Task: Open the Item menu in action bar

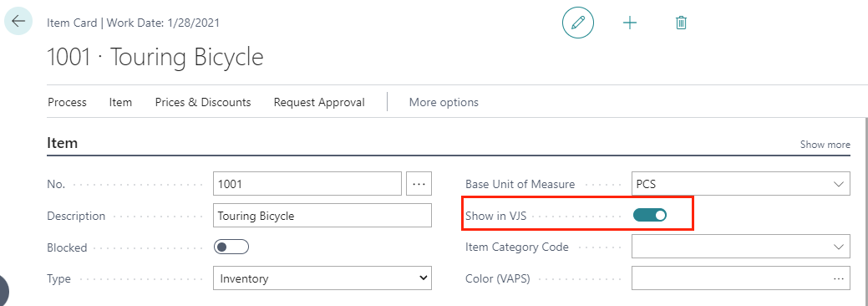Action: point(120,102)
